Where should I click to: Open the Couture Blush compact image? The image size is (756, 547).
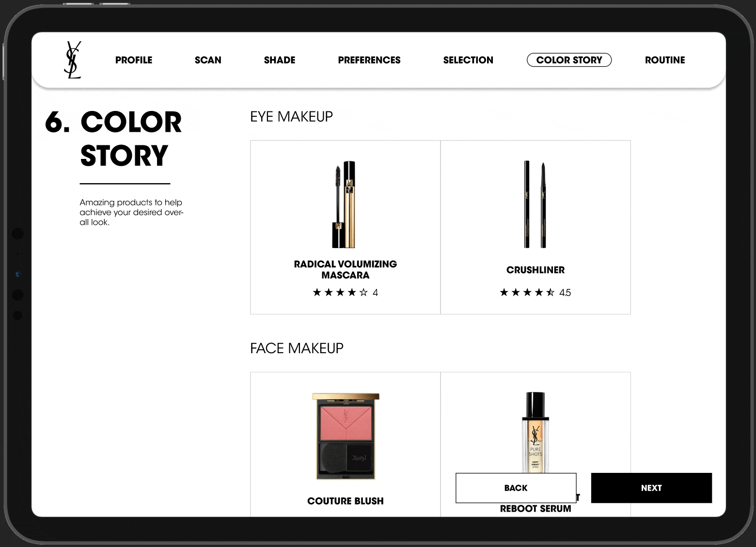(346, 437)
